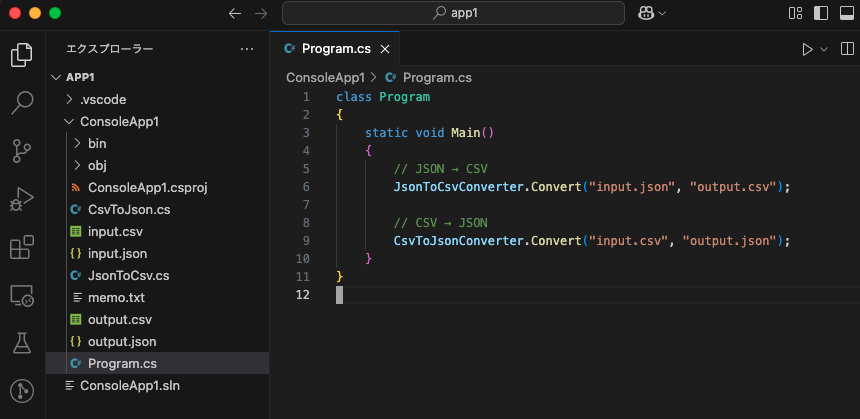This screenshot has width=860, height=419.
Task: Open the Extensions view
Action: 22,246
